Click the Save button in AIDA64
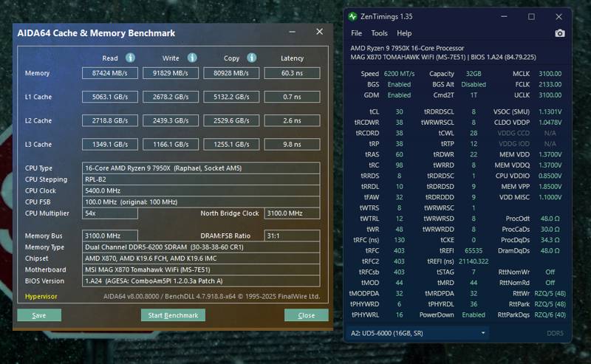The height and width of the screenshot is (364, 591). coord(39,315)
